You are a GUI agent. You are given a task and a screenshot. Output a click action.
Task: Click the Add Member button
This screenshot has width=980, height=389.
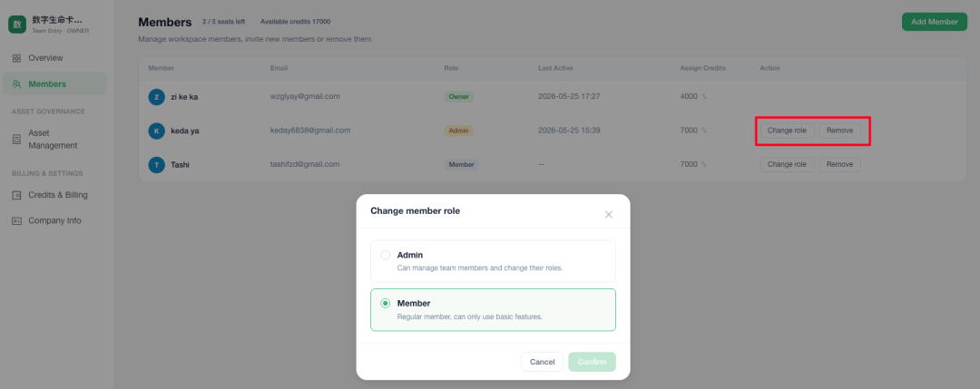click(x=935, y=22)
